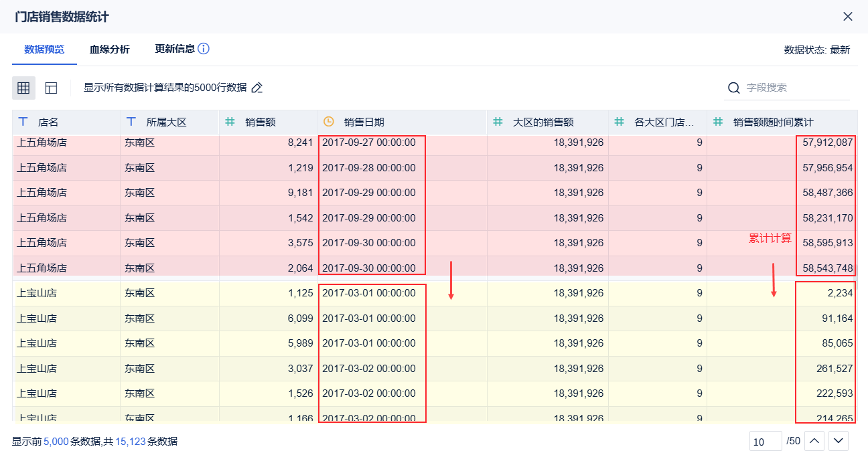Screen dimensions: 868x455
Task: Open the 更新信息 tab
Action: [175, 49]
